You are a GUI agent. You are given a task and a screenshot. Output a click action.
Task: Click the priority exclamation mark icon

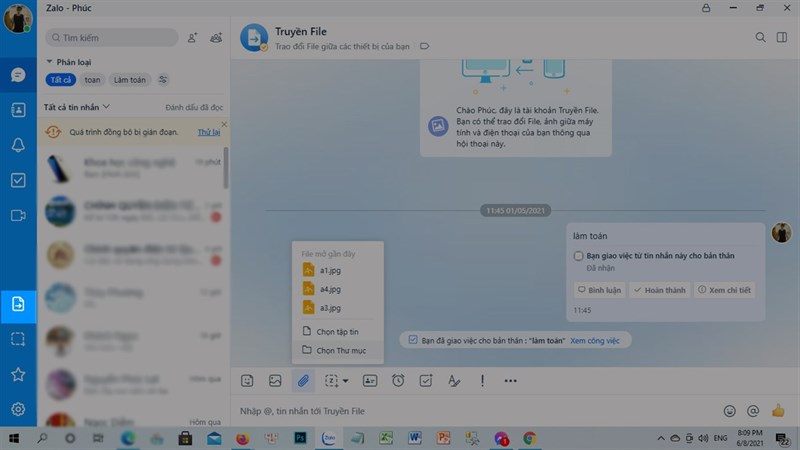point(482,381)
